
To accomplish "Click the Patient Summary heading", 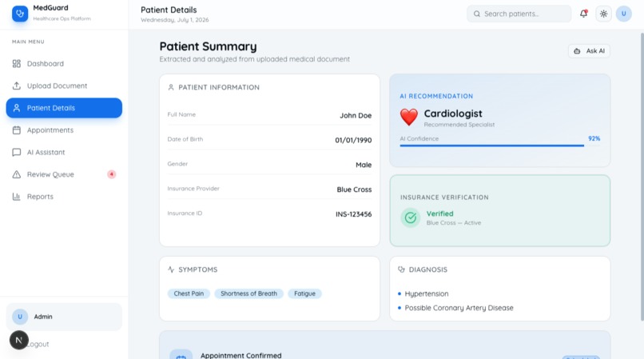I will (x=208, y=46).
